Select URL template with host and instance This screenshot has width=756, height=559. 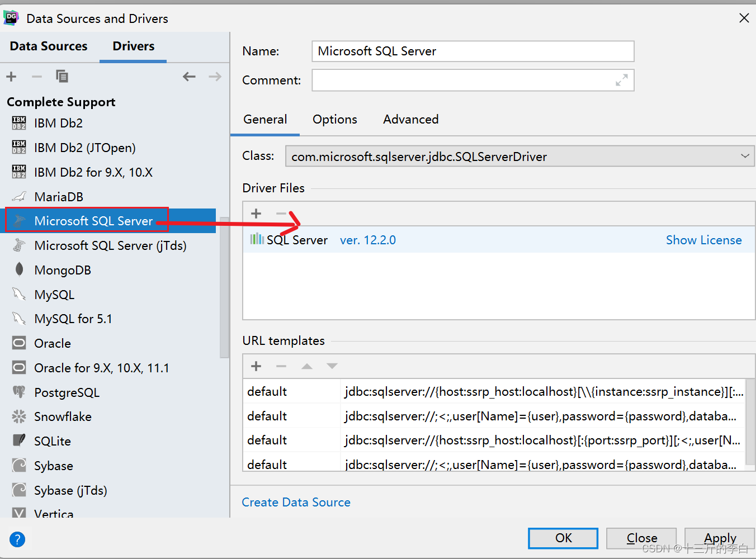click(x=494, y=391)
